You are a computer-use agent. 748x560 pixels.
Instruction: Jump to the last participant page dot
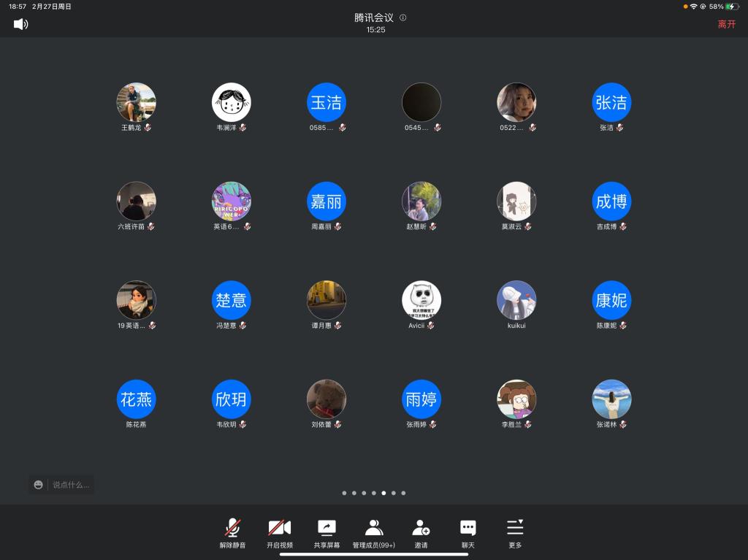(x=403, y=493)
